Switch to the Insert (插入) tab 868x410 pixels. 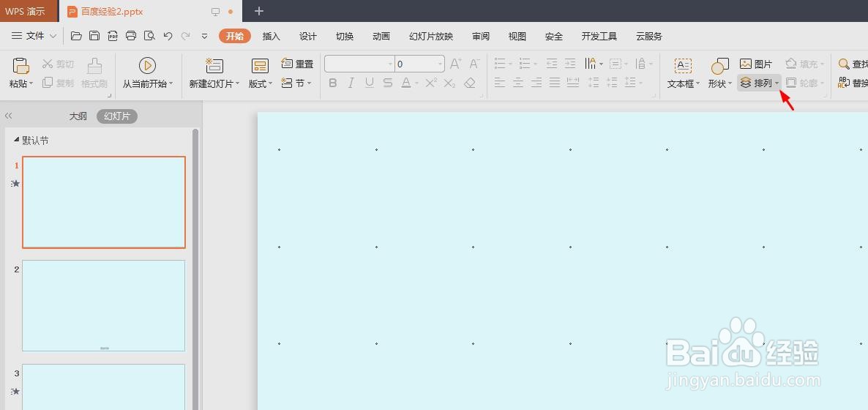tap(272, 37)
